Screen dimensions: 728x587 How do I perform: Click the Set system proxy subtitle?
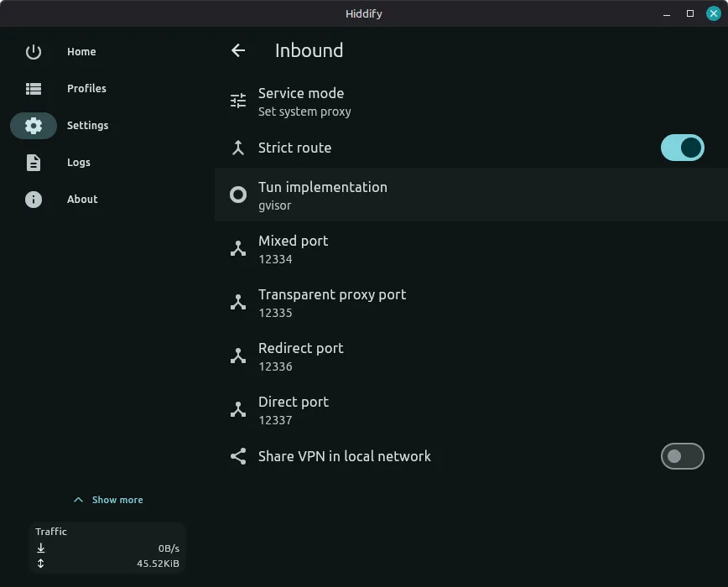coord(304,112)
